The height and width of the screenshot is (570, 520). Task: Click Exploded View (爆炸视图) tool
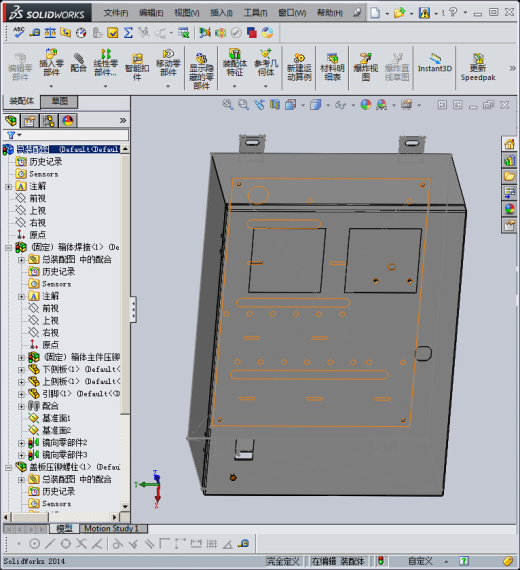[x=365, y=67]
